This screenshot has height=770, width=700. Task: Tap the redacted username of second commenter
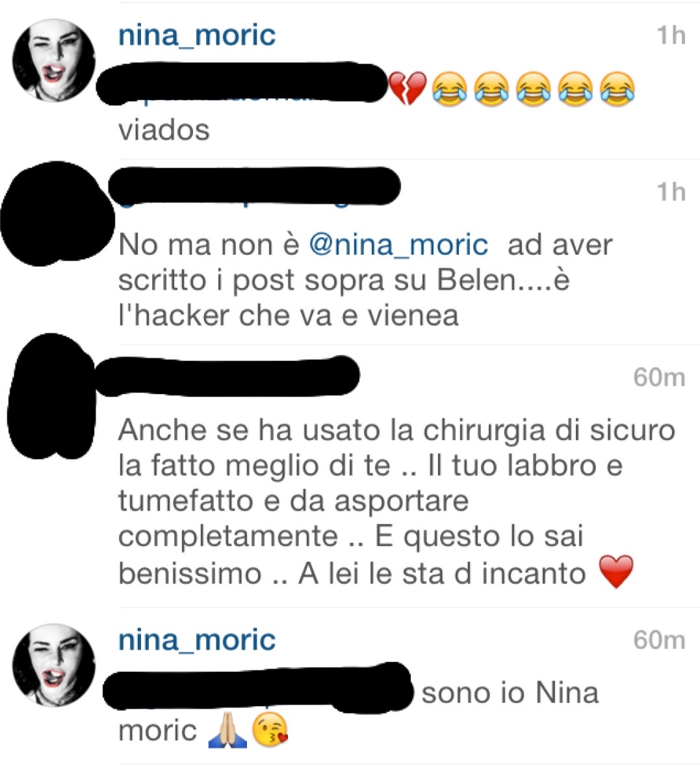pyautogui.click(x=253, y=187)
